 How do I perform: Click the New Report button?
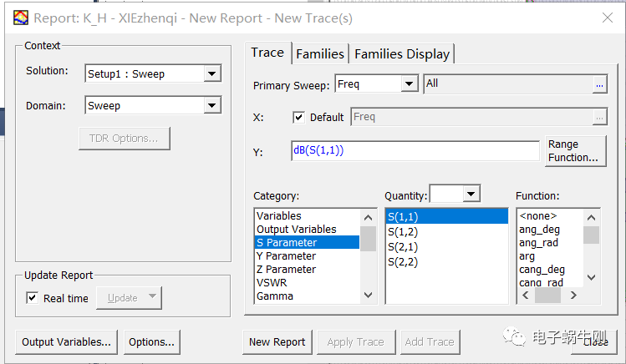tap(277, 341)
